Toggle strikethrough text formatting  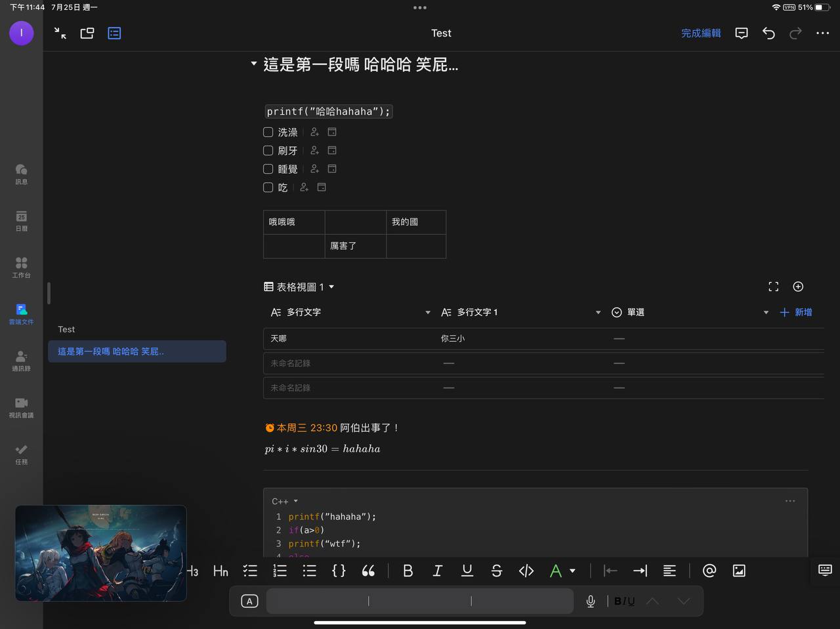pos(497,571)
